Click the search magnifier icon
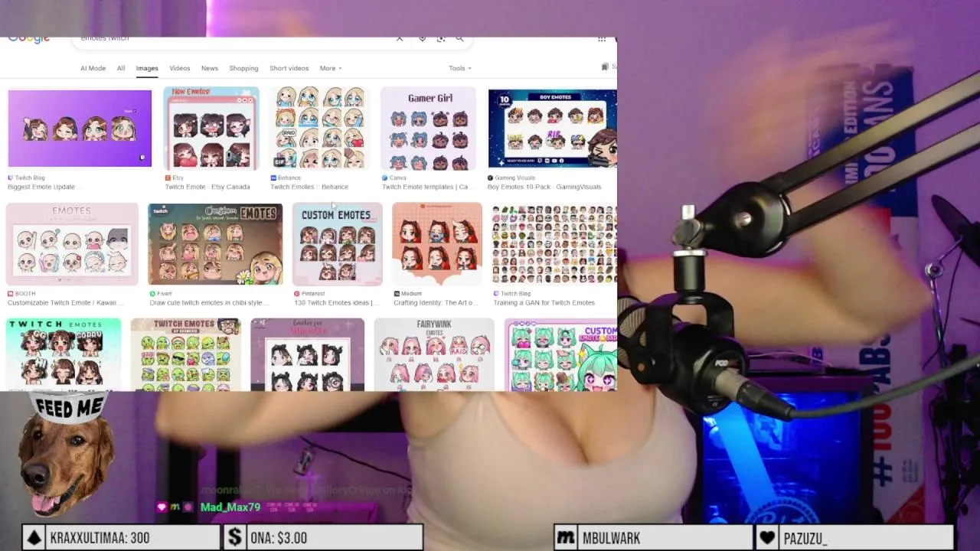Viewport: 980px width, 551px height. point(459,38)
